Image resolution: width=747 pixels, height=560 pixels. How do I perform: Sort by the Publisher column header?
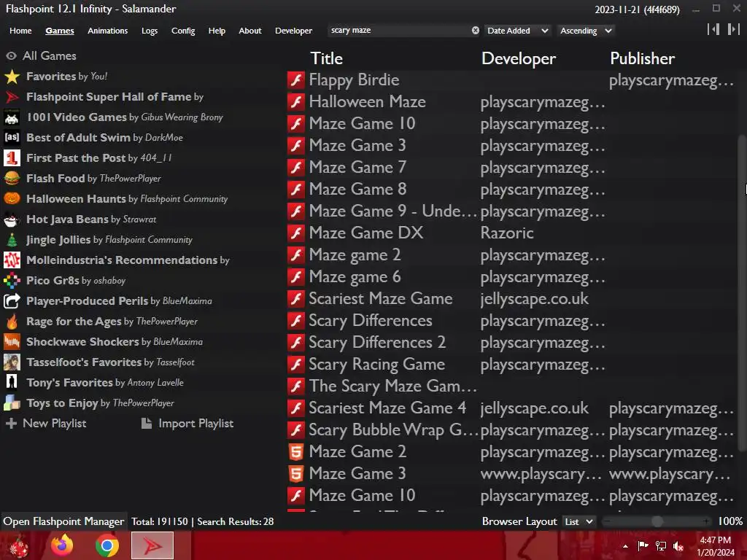click(642, 58)
